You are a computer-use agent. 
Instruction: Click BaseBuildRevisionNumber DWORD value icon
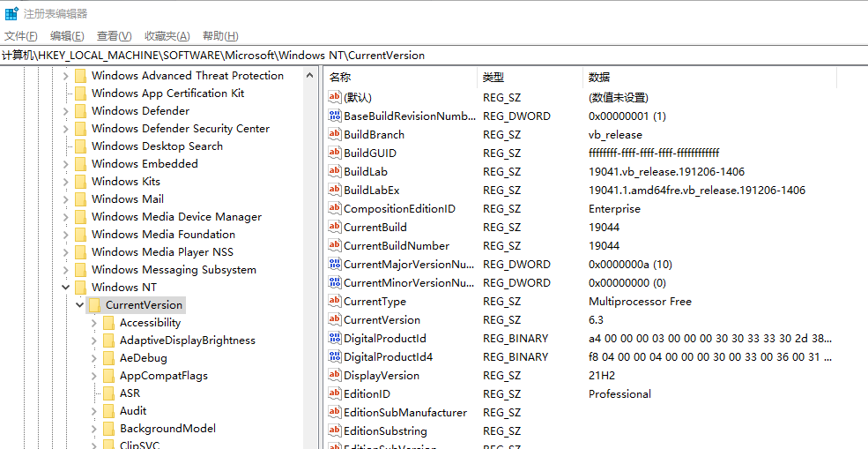click(335, 116)
